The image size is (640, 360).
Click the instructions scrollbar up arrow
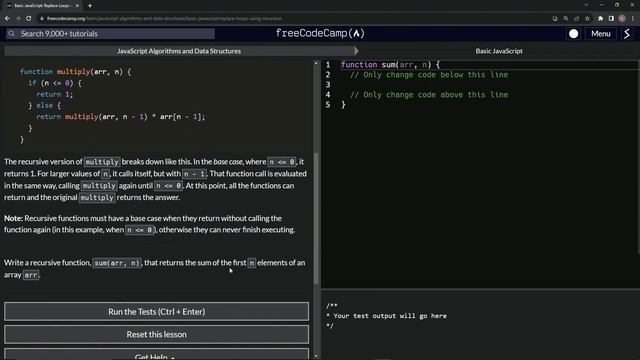click(316, 63)
